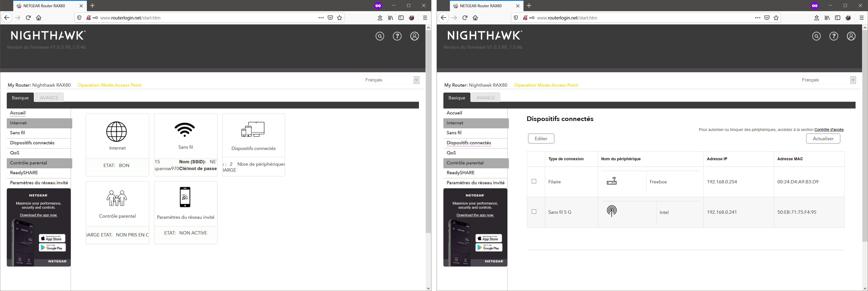The image size is (868, 291).
Task: Open the Nighthawk help icon in left window
Action: pos(397,36)
